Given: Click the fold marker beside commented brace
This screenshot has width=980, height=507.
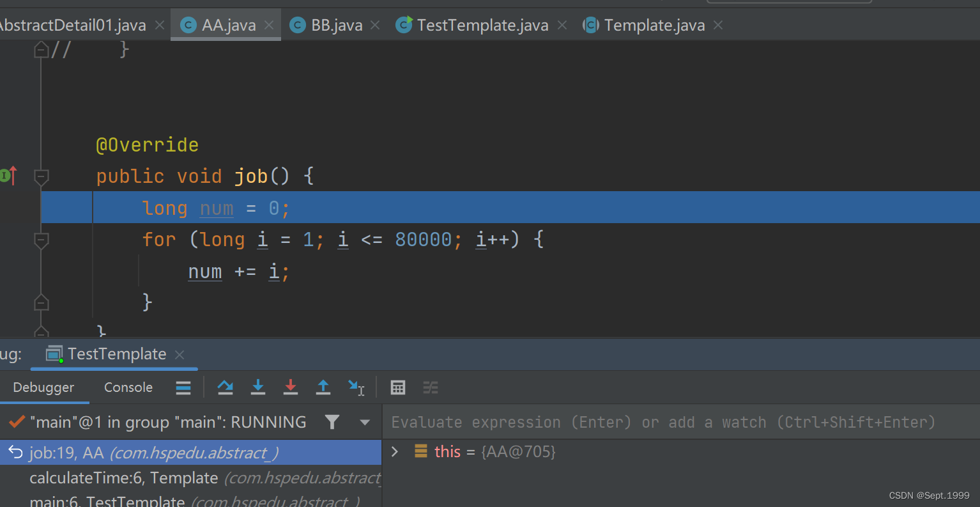Looking at the screenshot, I should [x=42, y=49].
